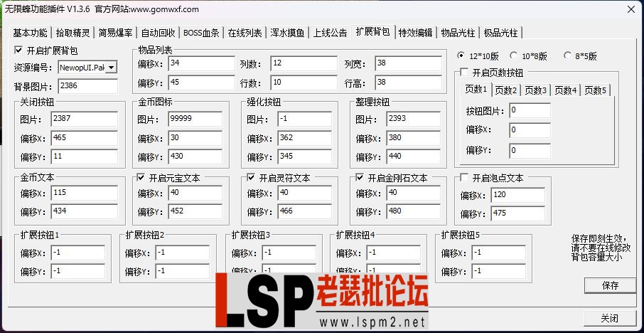Click 扩展按钮1 偏移X field
644x333 pixels.
click(x=78, y=253)
